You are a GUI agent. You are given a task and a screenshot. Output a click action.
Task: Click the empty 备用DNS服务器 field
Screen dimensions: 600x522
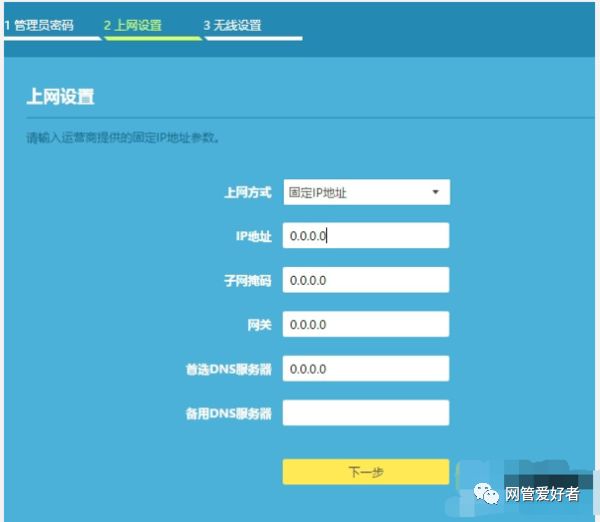[366, 413]
